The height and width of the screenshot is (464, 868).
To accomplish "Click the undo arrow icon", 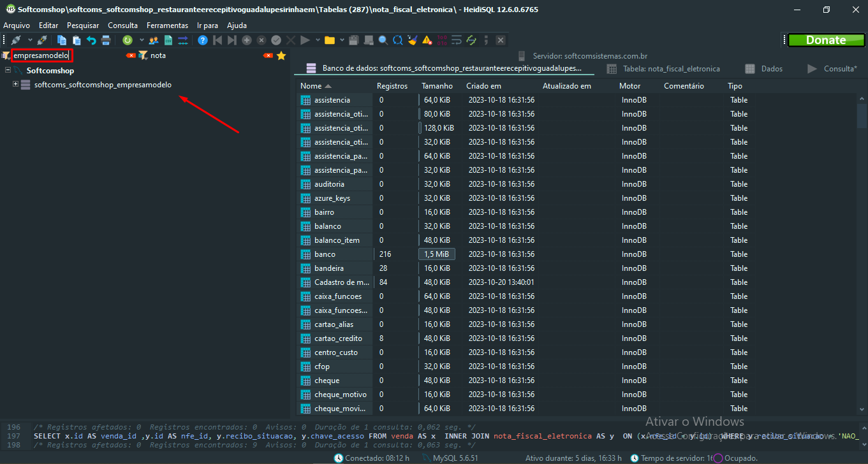I will pos(91,40).
